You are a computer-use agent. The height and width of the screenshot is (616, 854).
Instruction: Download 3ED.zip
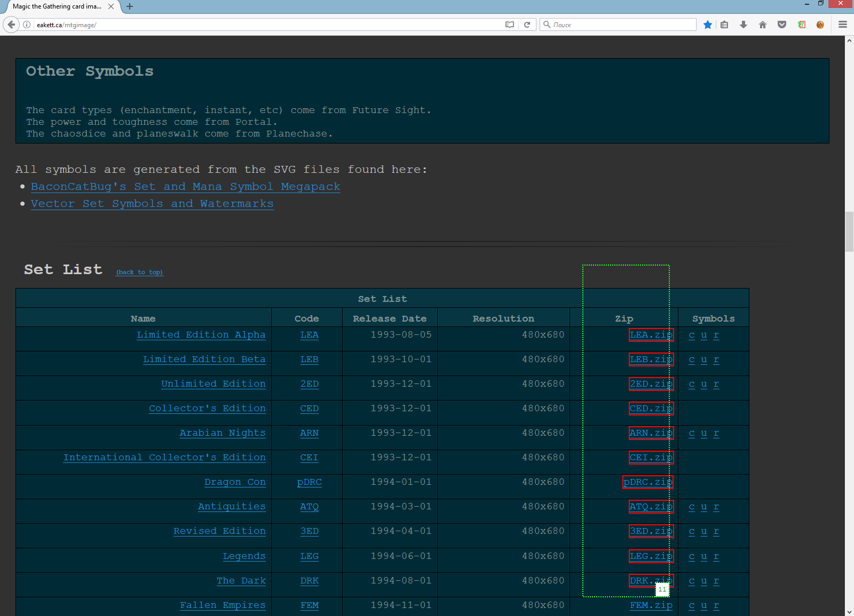click(651, 531)
